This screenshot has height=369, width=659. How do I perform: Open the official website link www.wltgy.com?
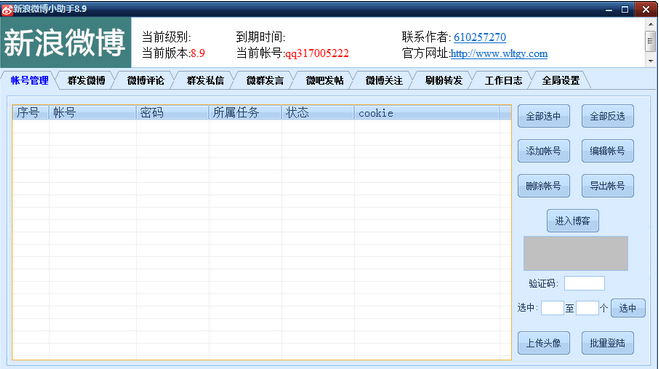[499, 54]
